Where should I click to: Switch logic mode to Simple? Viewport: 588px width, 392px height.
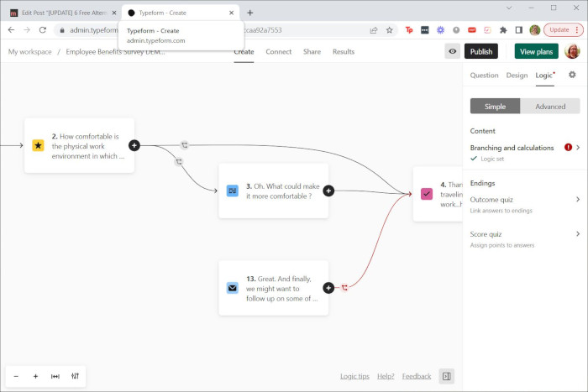(495, 107)
